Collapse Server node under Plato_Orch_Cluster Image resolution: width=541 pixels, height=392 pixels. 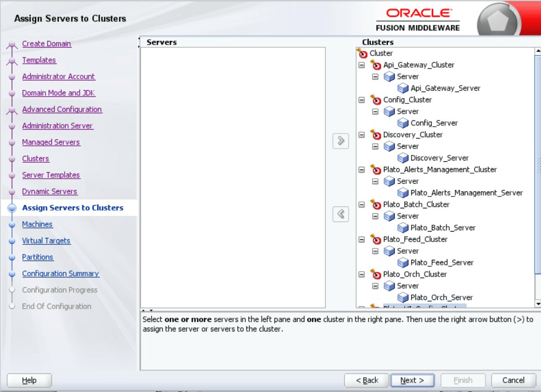coord(375,286)
